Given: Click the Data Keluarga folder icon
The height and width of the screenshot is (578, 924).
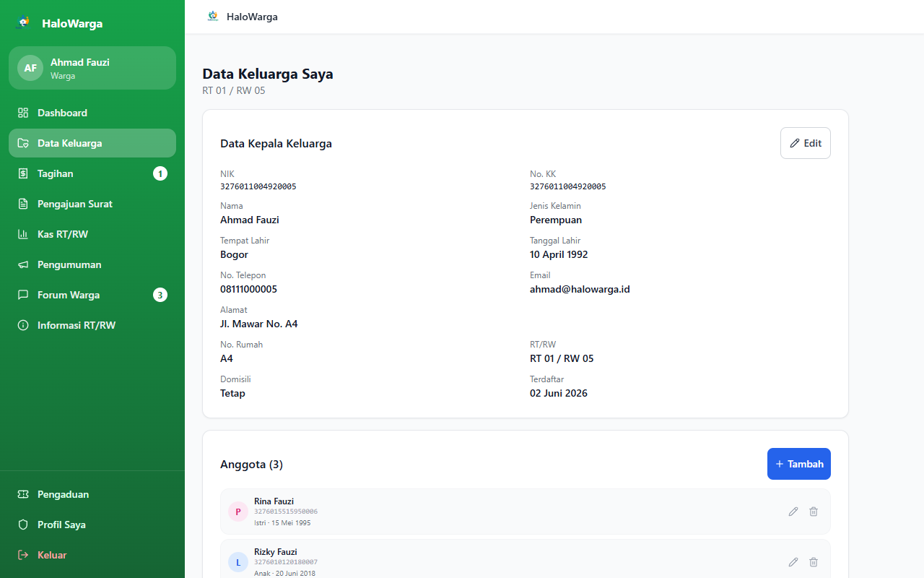Looking at the screenshot, I should [23, 143].
